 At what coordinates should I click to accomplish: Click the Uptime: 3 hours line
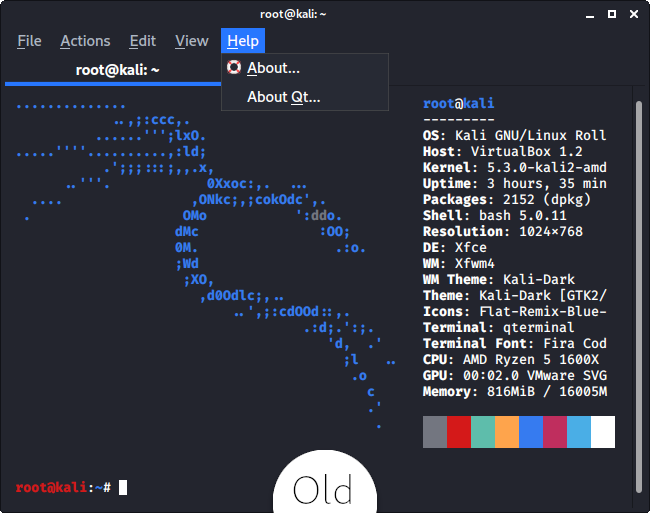(x=514, y=184)
